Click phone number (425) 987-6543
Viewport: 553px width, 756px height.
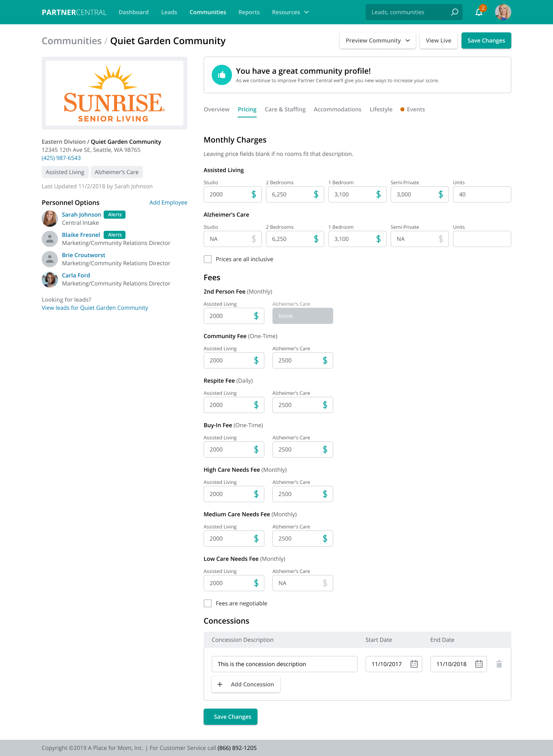[61, 158]
